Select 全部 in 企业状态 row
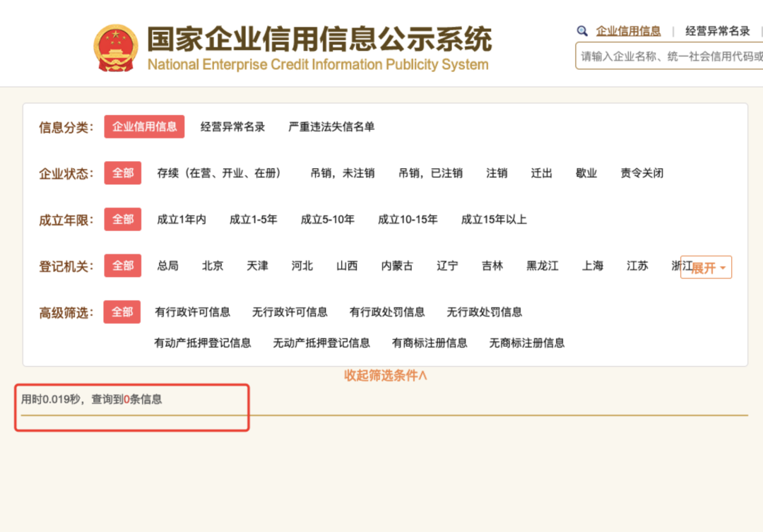The height and width of the screenshot is (532, 763). coord(123,173)
